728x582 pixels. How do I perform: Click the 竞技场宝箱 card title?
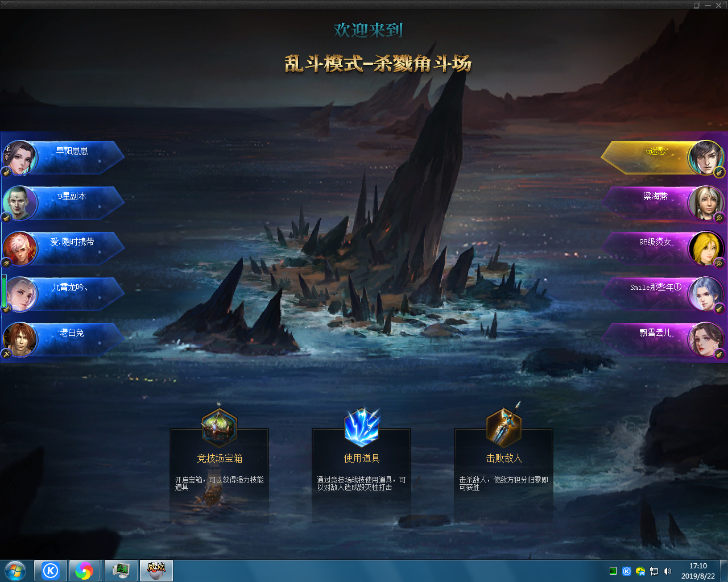point(220,458)
